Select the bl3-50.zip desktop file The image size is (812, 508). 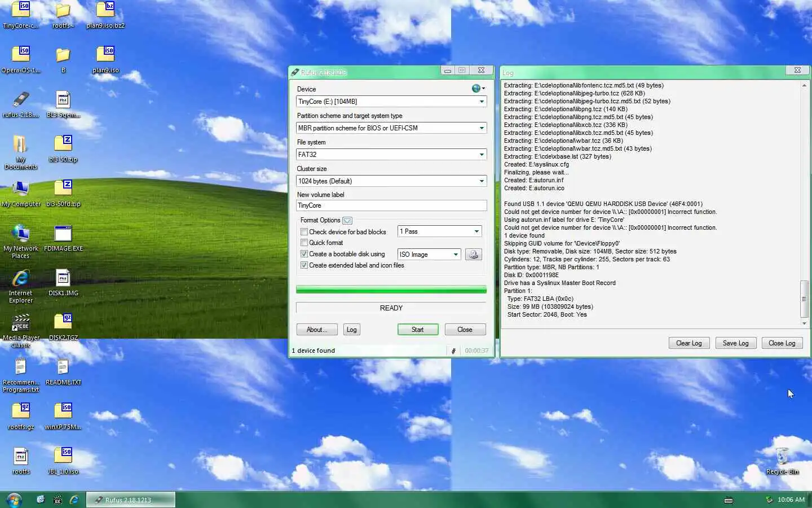63,148
